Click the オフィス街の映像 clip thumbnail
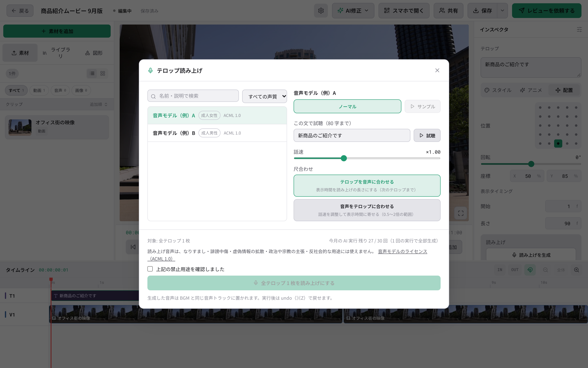The height and width of the screenshot is (368, 588). click(20, 127)
